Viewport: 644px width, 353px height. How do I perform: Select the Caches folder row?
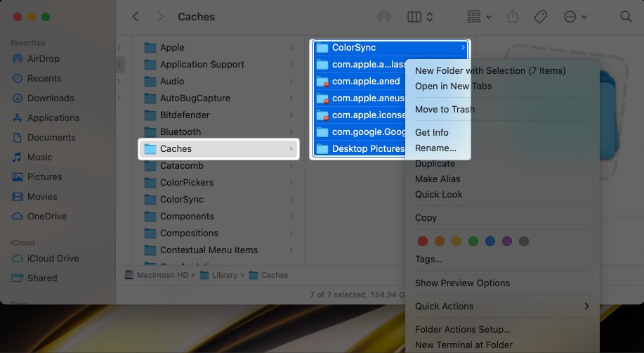pos(218,148)
